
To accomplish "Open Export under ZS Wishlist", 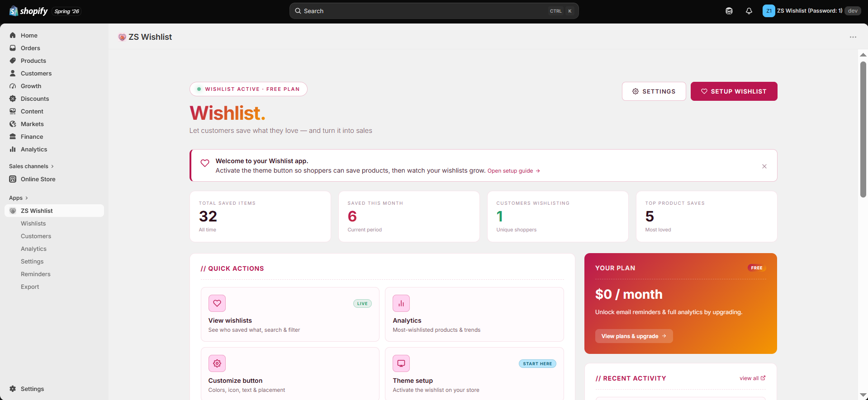I will coord(30,287).
